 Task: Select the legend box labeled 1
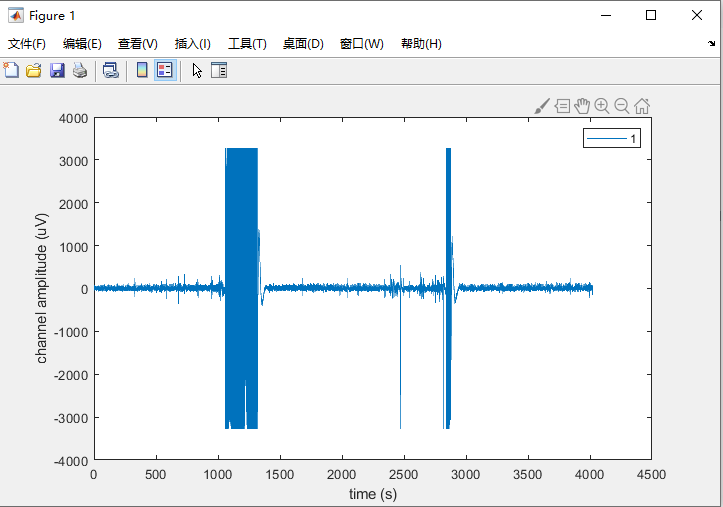tap(612, 138)
